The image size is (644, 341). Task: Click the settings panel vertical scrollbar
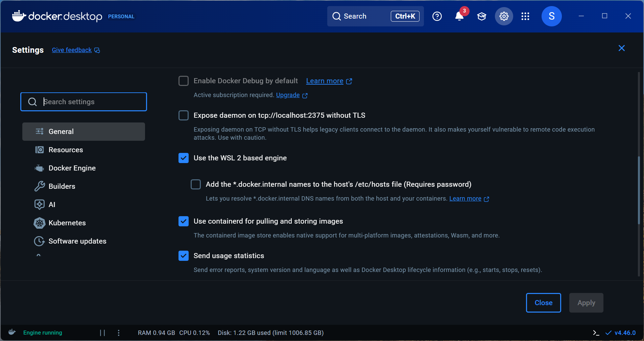pos(639,190)
